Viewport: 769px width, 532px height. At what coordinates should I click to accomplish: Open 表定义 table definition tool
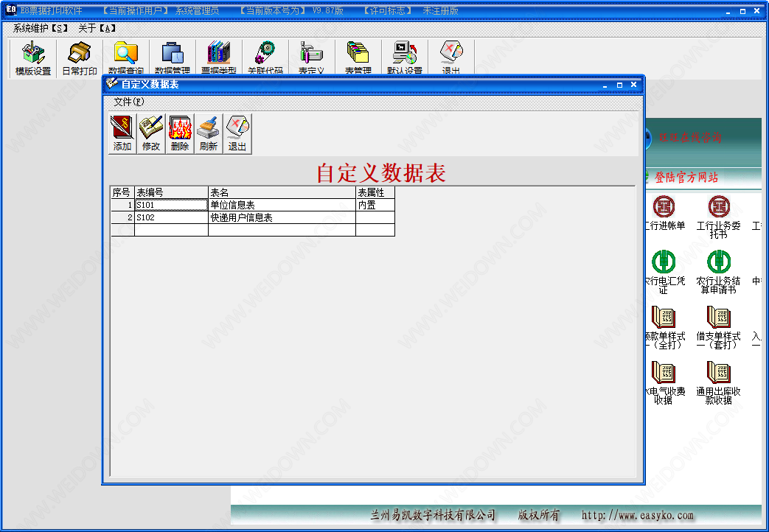click(311, 58)
